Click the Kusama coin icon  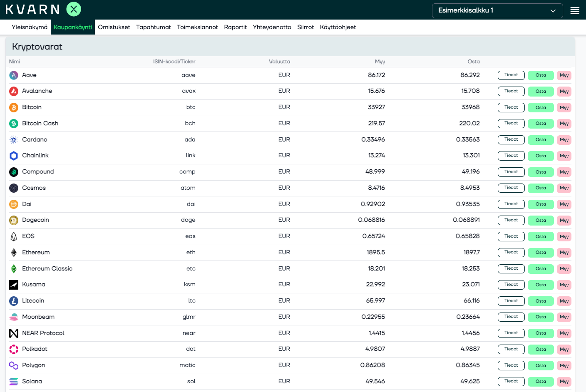pyautogui.click(x=14, y=285)
